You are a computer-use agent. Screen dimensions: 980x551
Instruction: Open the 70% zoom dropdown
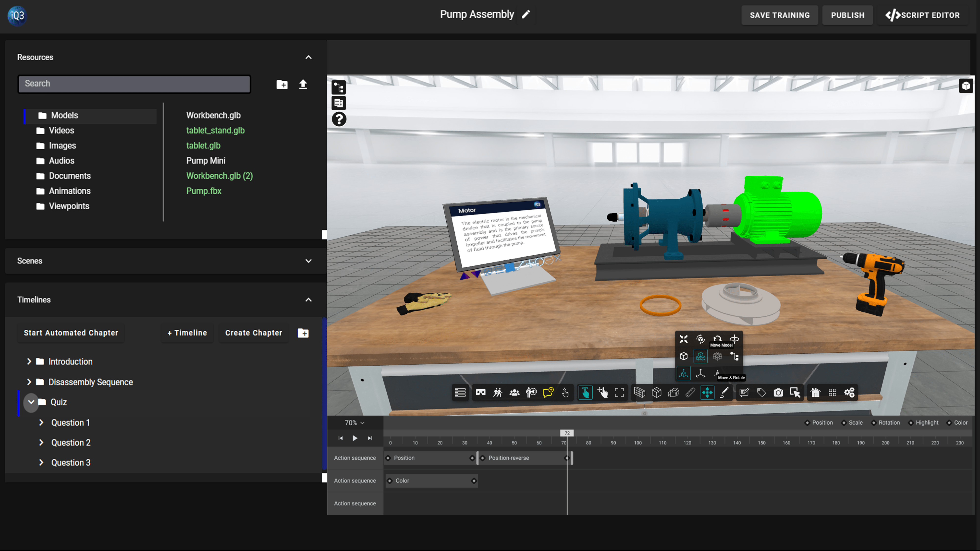(354, 423)
